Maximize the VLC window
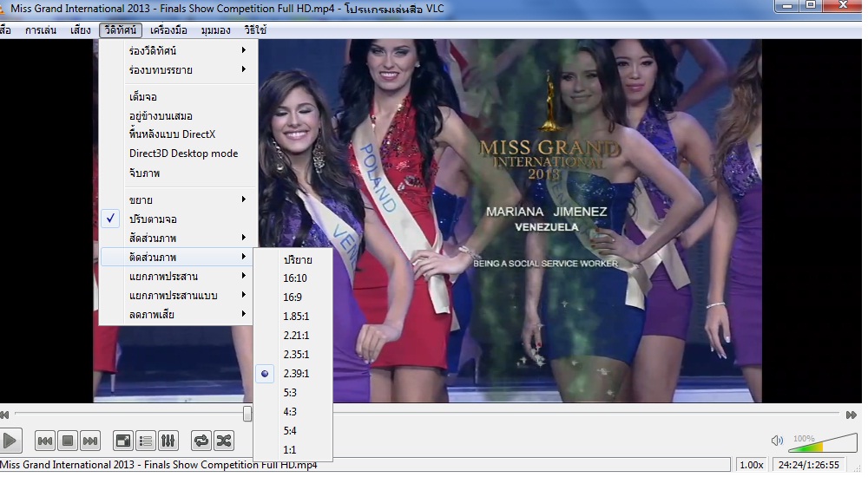This screenshot has height=477, width=868. click(811, 5)
